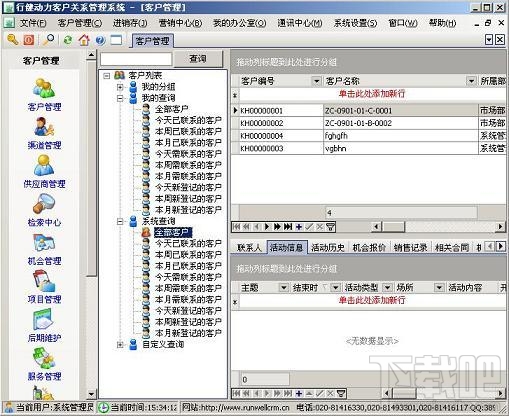This screenshot has width=509, height=416.
Task: Open the magnifier search tool in toolbar
Action: click(49, 40)
